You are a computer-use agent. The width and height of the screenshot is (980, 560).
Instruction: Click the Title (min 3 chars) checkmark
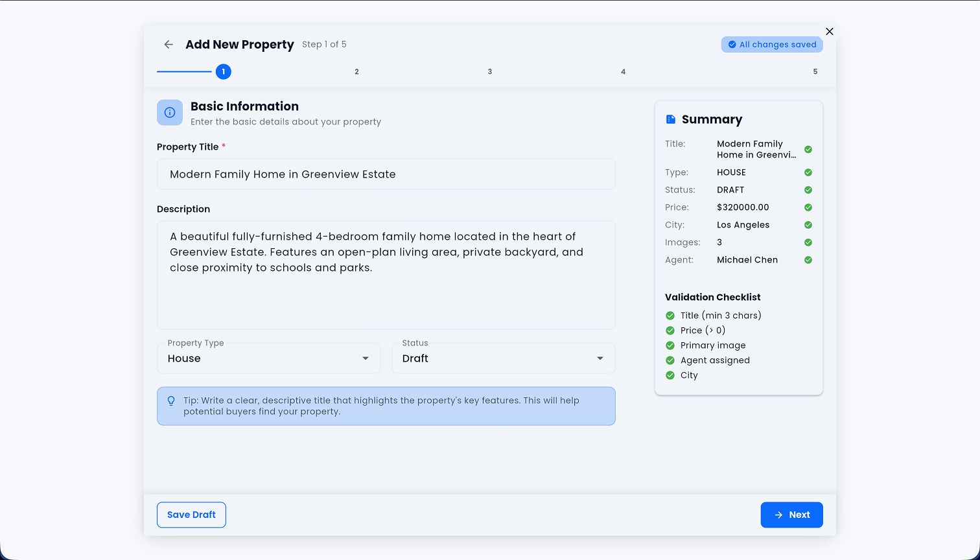click(x=670, y=316)
